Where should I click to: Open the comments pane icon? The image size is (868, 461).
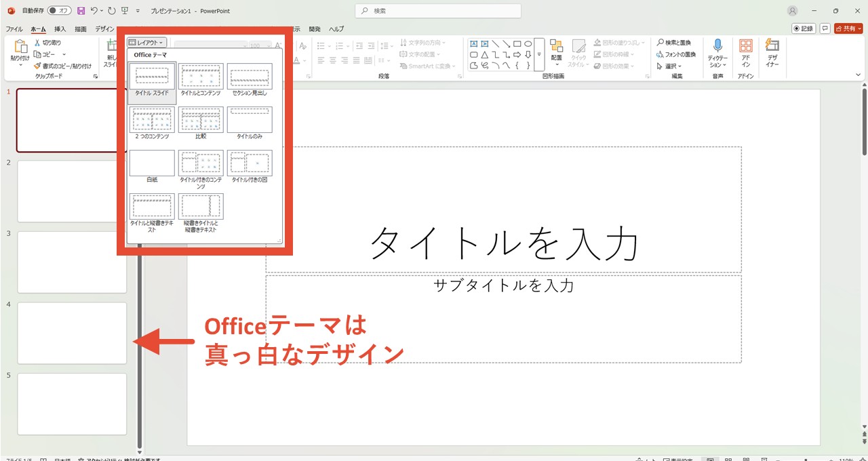(825, 28)
